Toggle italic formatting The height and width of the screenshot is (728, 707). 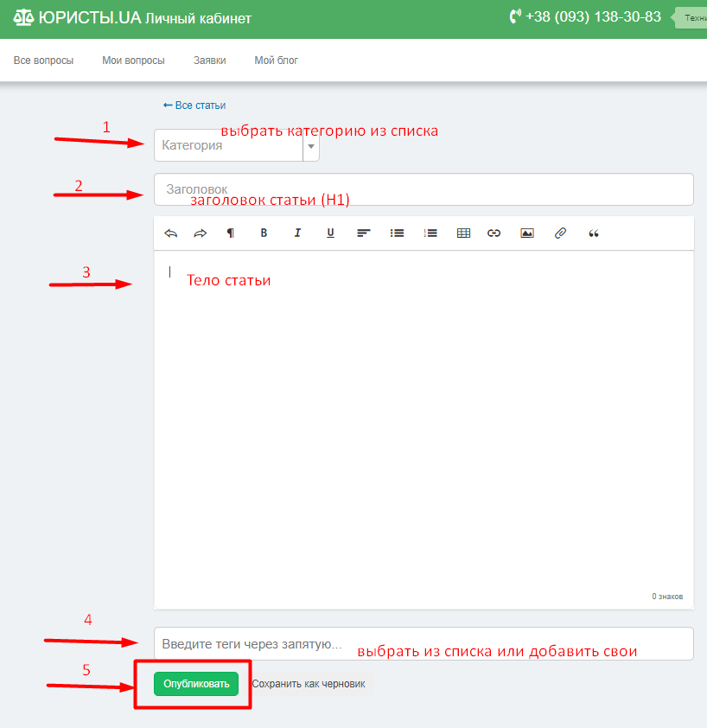pyautogui.click(x=297, y=233)
